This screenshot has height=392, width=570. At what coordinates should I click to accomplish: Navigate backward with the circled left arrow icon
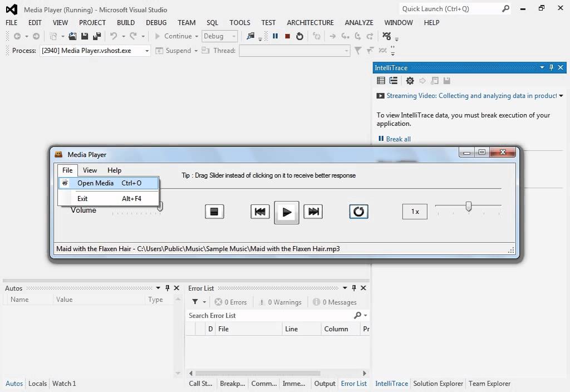pyautogui.click(x=17, y=36)
